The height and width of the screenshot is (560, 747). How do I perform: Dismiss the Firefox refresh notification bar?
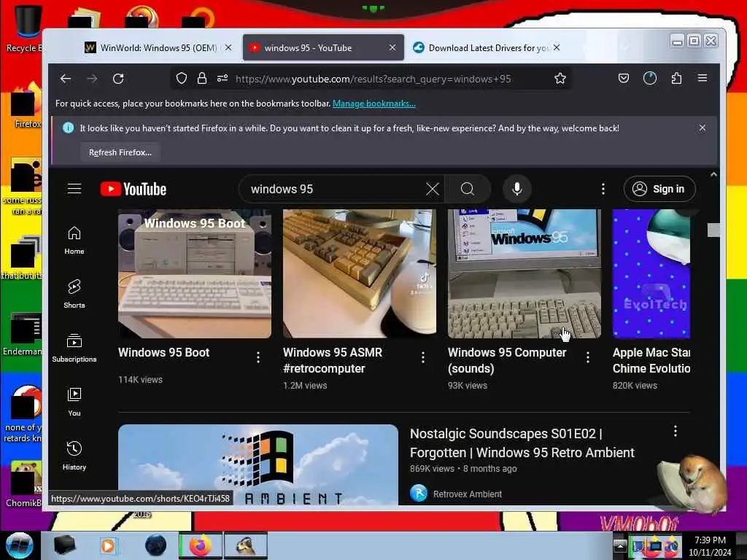[x=703, y=128]
